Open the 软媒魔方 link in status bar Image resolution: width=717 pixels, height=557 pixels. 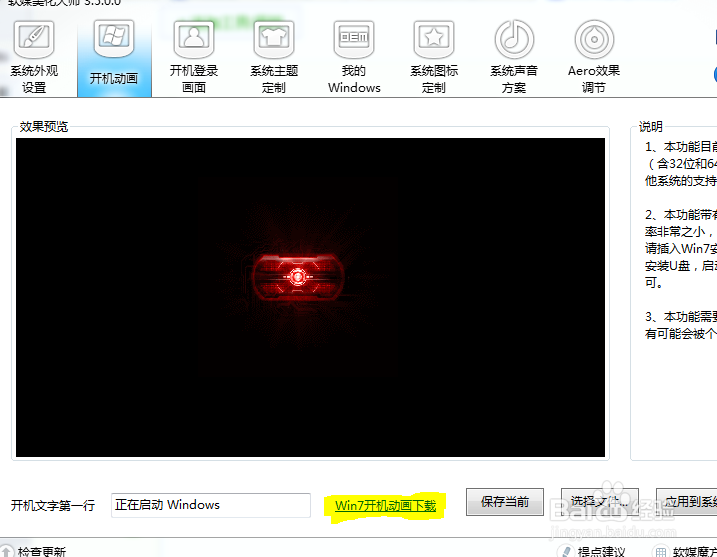[x=695, y=551]
